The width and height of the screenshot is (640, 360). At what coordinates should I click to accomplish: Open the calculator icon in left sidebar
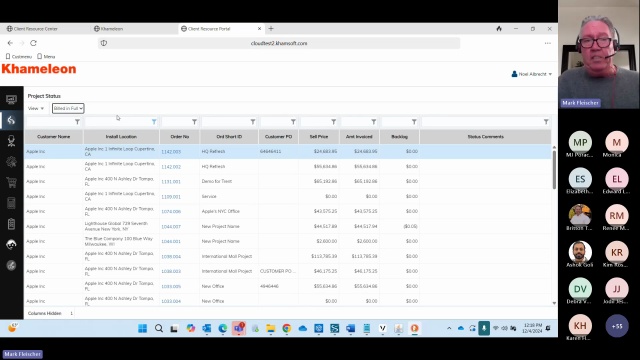coord(11,203)
